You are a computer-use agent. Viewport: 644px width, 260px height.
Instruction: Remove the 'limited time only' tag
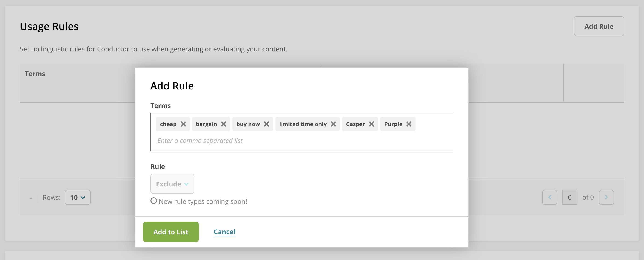click(333, 124)
